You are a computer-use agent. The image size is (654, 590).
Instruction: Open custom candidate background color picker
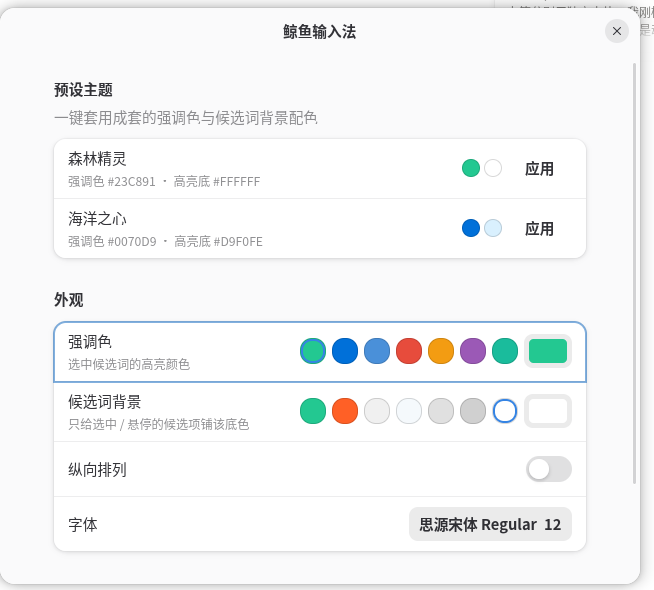tap(548, 411)
